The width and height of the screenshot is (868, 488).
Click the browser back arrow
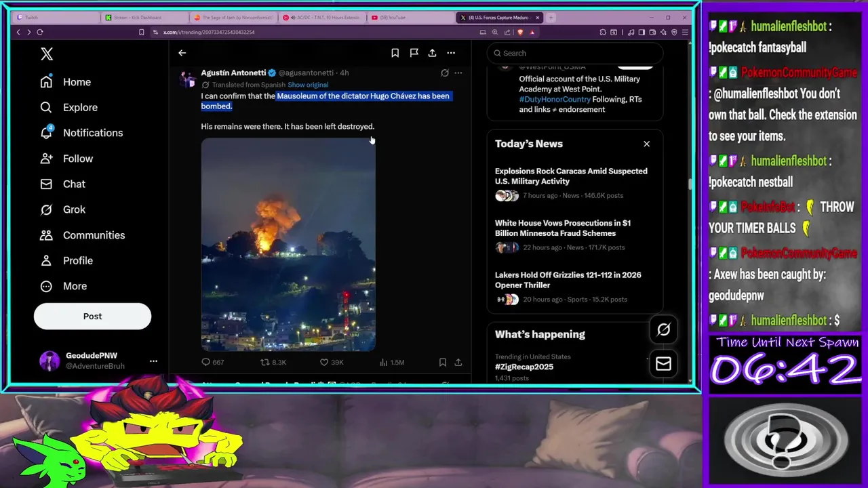18,32
